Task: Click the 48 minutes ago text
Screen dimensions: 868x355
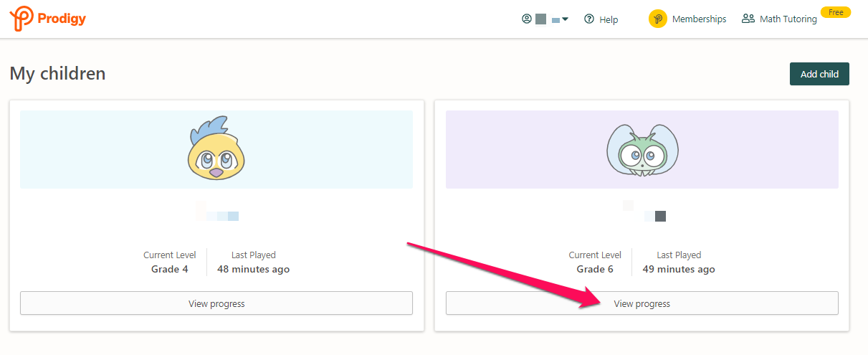Action: click(254, 270)
